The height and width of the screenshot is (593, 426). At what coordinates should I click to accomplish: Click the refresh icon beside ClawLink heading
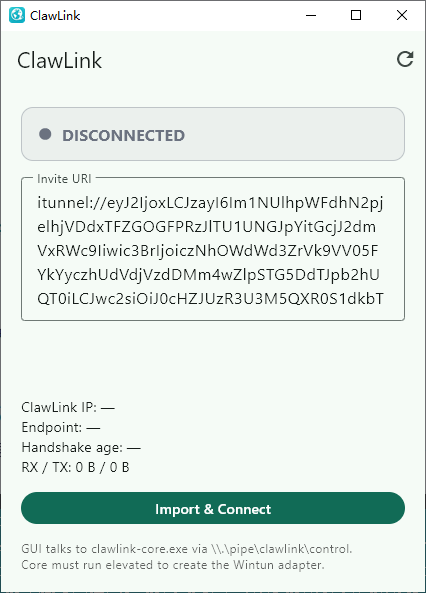click(x=405, y=59)
